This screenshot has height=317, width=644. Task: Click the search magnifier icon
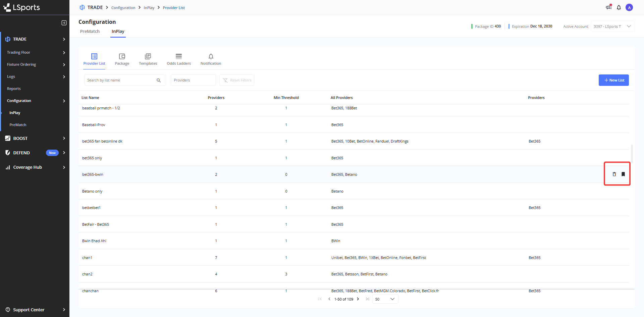(x=159, y=81)
